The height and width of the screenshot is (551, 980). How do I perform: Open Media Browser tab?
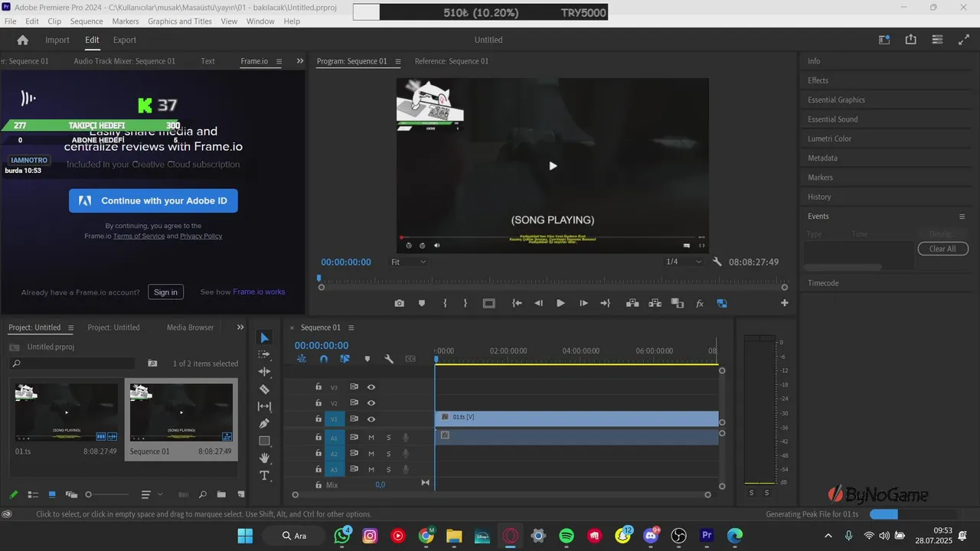pyautogui.click(x=191, y=328)
